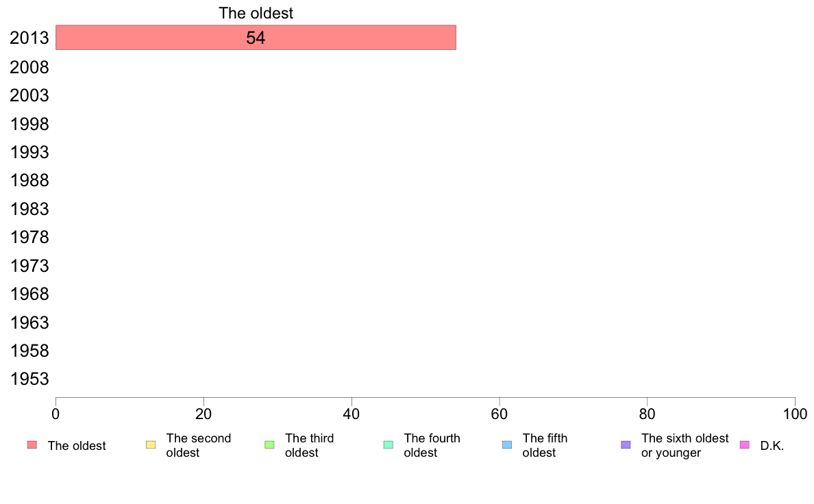Viewport: 814px width, 504px height.
Task: Select the 'The third oldest' green swatch
Action: (269, 445)
